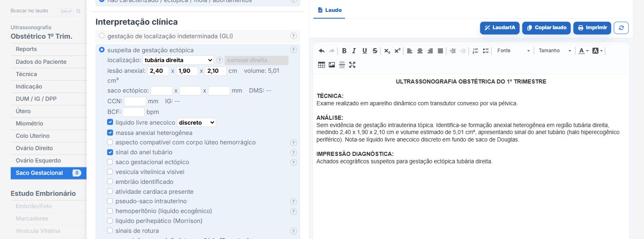Insert a table into the report

click(x=322, y=65)
